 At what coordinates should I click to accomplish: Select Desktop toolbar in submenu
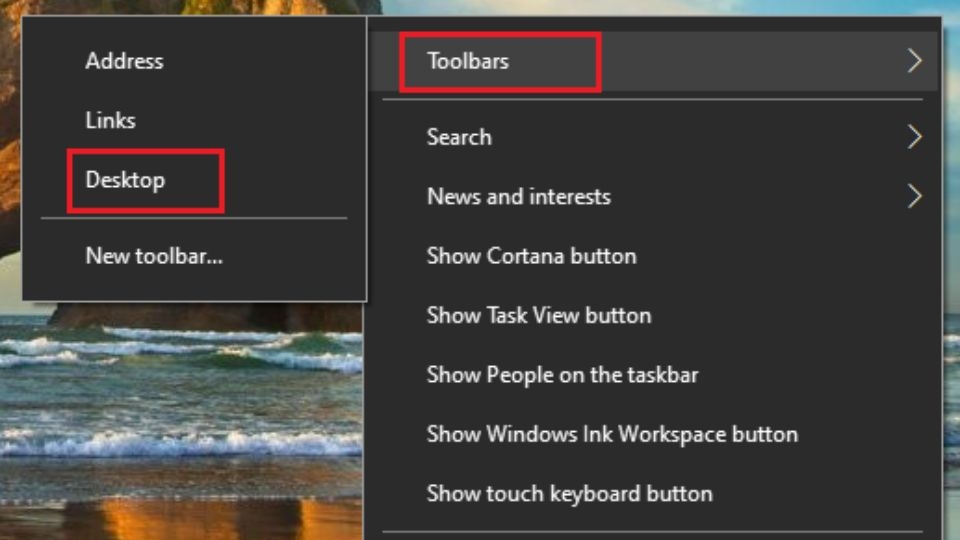click(x=194, y=180)
